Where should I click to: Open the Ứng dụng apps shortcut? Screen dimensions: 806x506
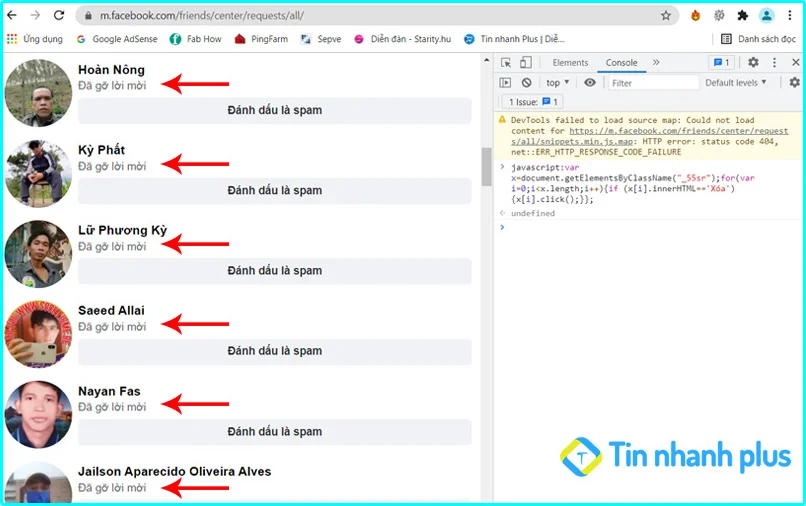click(x=34, y=39)
